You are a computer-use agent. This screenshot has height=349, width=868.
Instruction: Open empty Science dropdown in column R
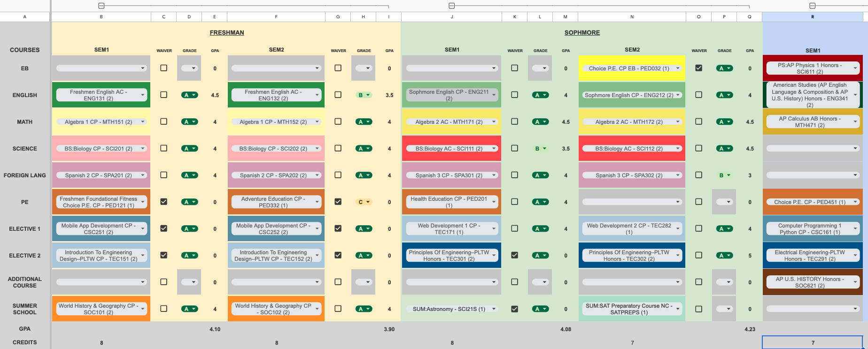813,149
